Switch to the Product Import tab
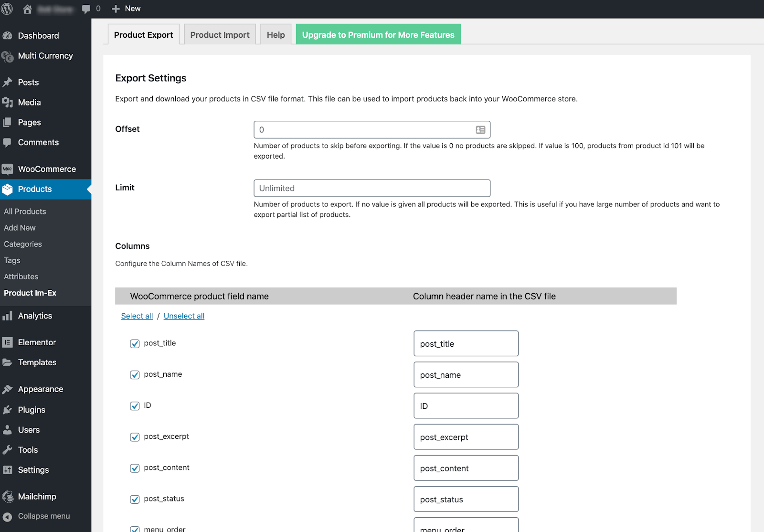This screenshot has height=532, width=764. [220, 35]
